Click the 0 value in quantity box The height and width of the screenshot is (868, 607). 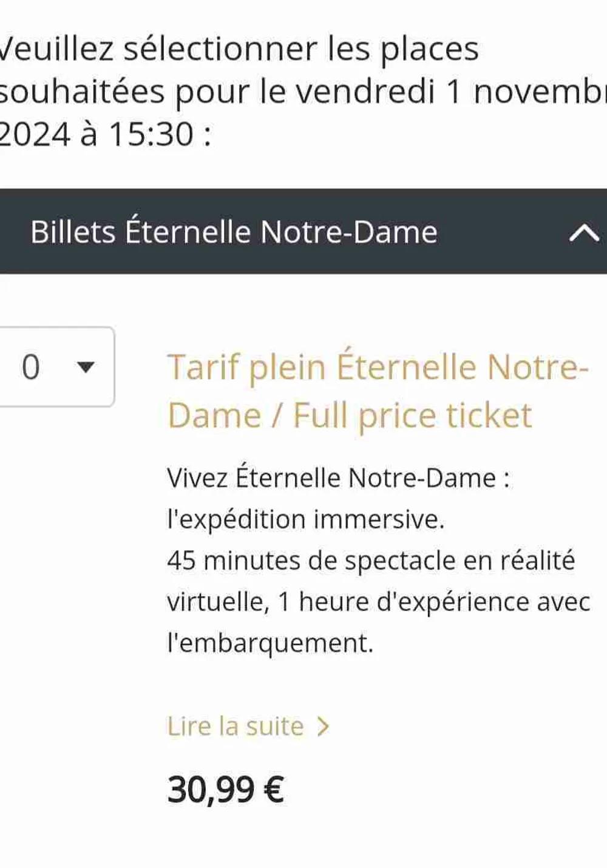(x=30, y=367)
